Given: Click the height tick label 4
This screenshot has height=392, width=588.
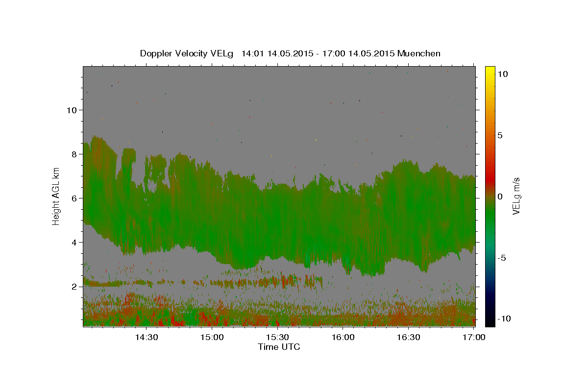Looking at the screenshot, I should point(74,242).
